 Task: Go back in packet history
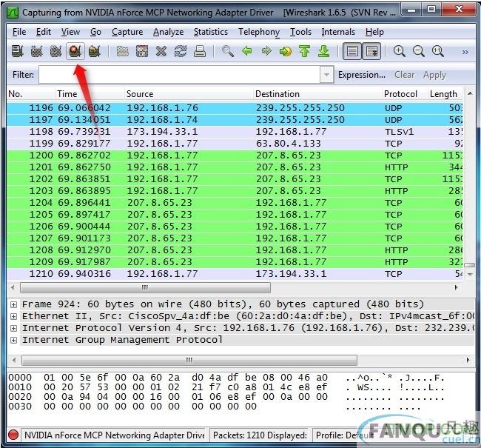247,51
